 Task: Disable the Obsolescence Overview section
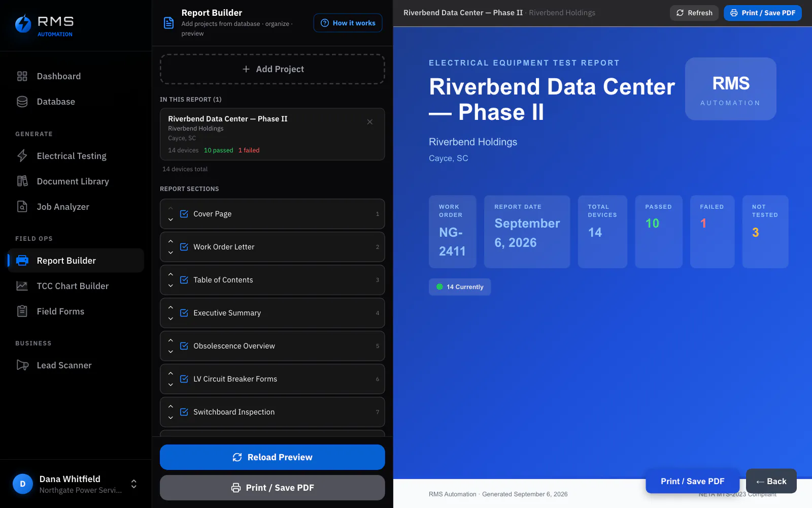coord(184,346)
